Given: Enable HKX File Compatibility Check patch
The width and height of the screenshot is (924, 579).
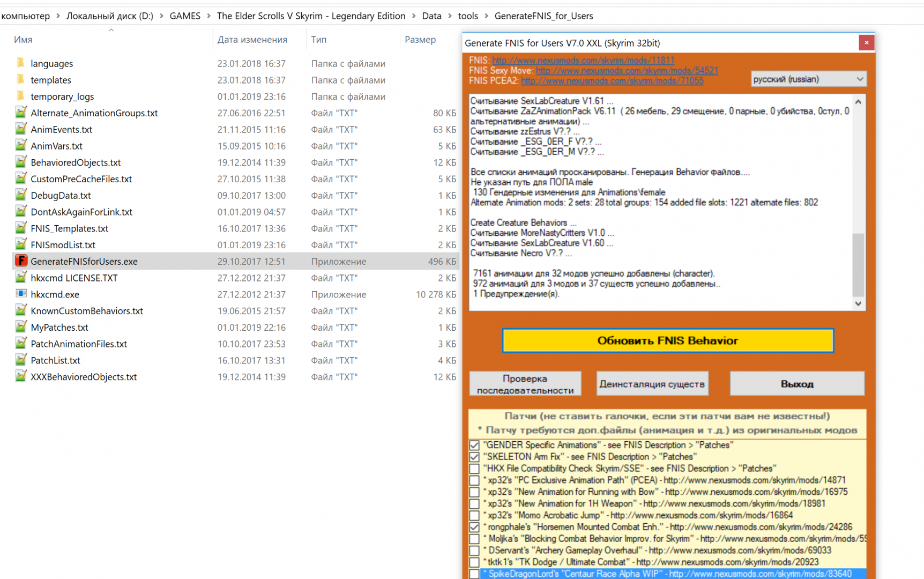Looking at the screenshot, I should point(474,469).
